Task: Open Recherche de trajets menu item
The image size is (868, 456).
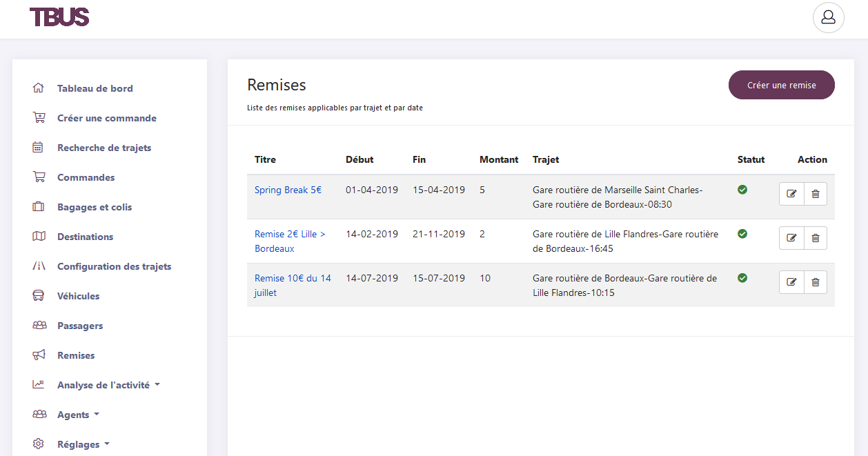Action: (103, 148)
